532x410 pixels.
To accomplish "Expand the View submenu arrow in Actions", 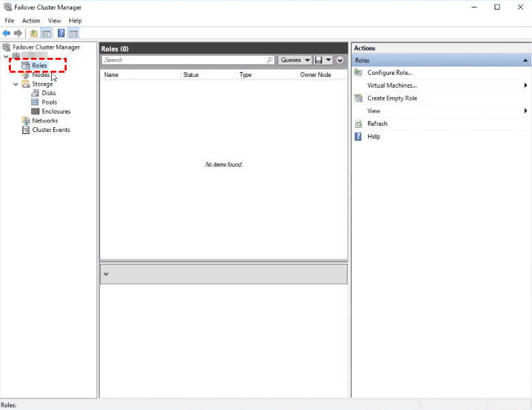I will (526, 111).
